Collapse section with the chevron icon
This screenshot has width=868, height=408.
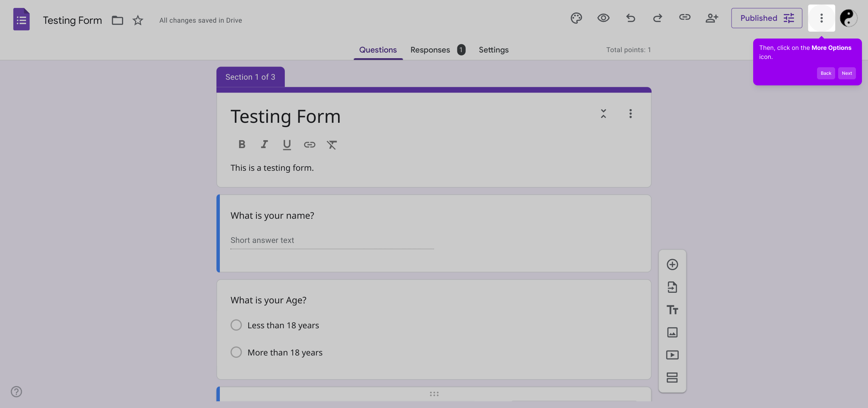(x=603, y=114)
